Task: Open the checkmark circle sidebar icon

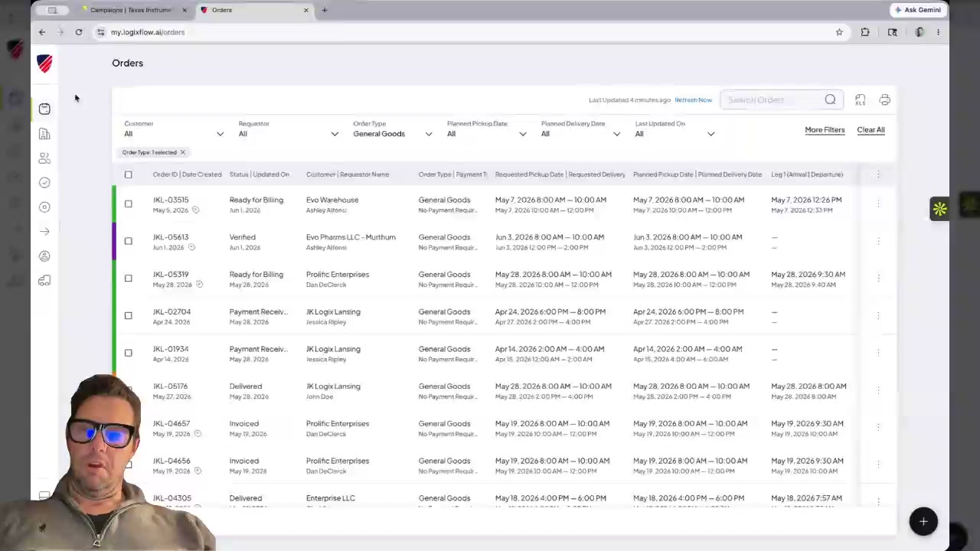Action: [x=44, y=182]
